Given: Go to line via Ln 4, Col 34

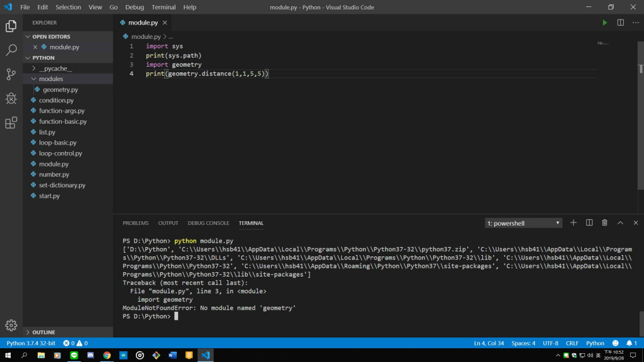Looking at the screenshot, I should (x=489, y=343).
